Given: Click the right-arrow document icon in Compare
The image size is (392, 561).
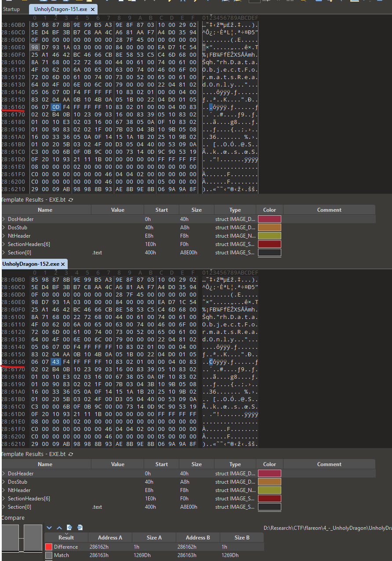Looking at the screenshot, I should pos(80,528).
